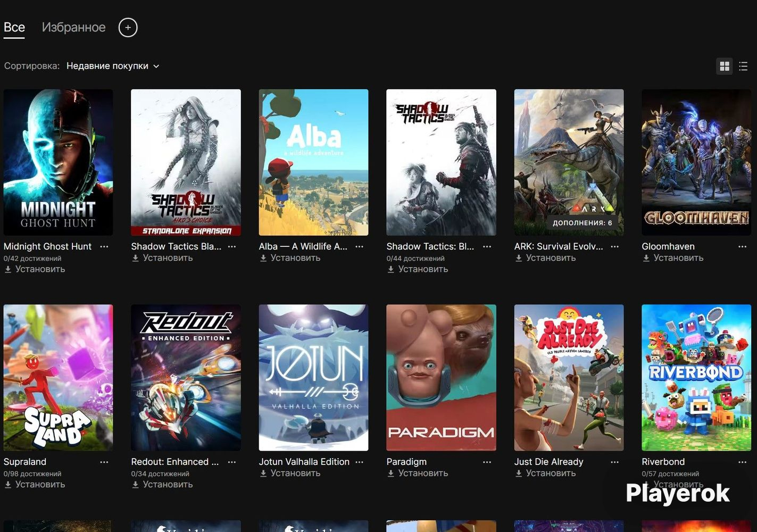
Task: Click 0/57 достижений under Riverbond
Action: tap(671, 474)
